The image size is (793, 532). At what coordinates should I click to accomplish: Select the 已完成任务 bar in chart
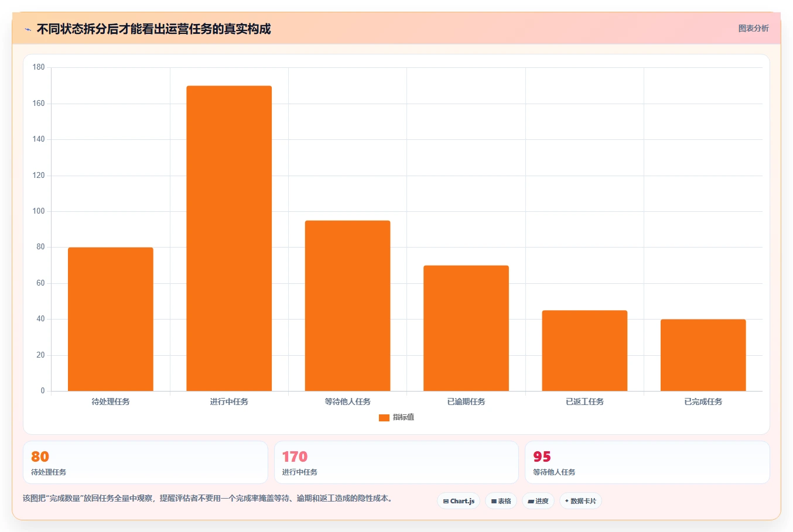point(703,355)
